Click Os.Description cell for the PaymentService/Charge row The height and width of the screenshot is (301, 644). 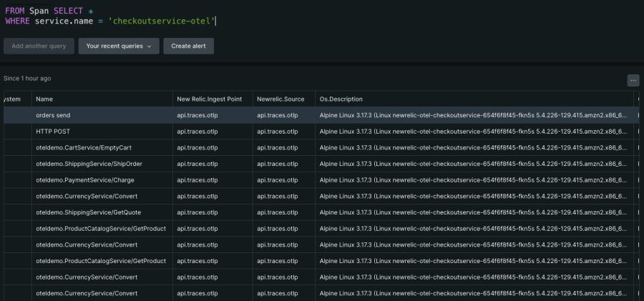pyautogui.click(x=472, y=179)
